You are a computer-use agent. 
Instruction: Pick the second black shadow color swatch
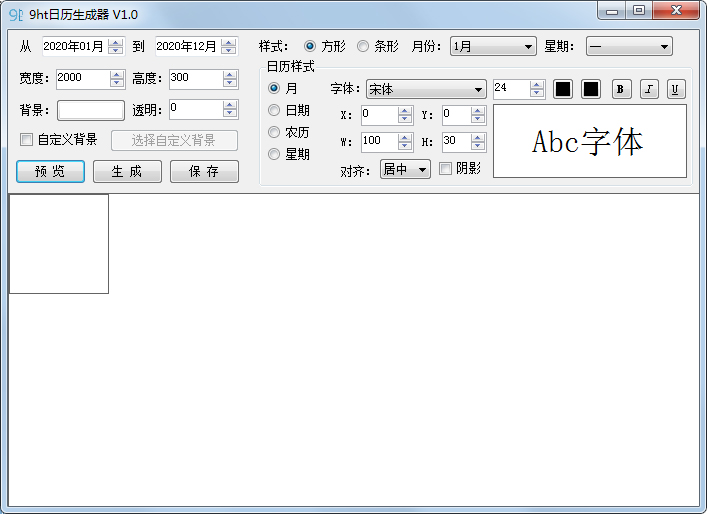pos(591,89)
